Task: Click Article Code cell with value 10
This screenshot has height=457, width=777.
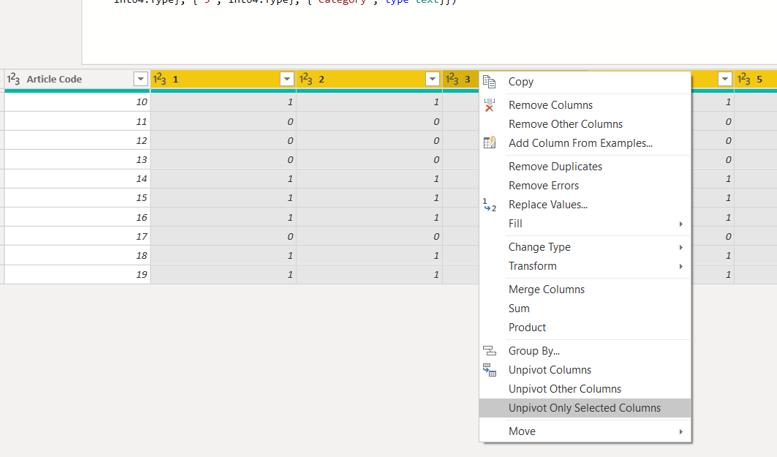Action: [77, 102]
